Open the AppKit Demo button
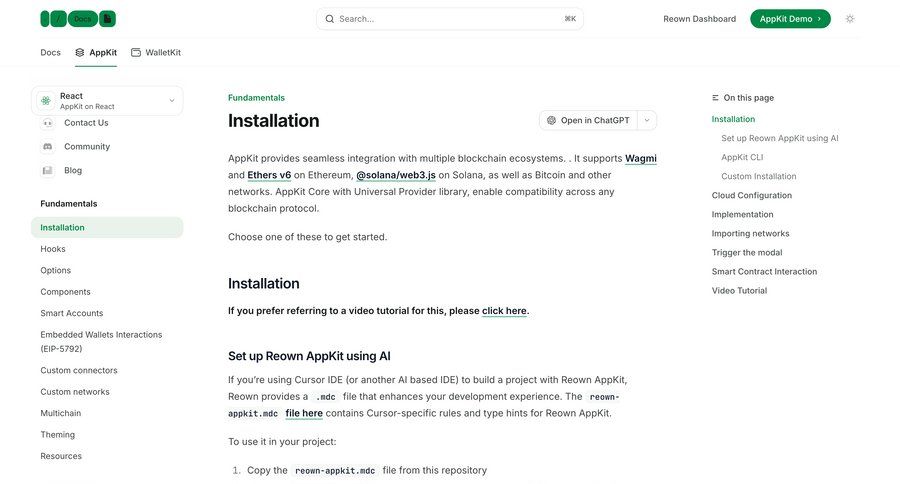 790,19
